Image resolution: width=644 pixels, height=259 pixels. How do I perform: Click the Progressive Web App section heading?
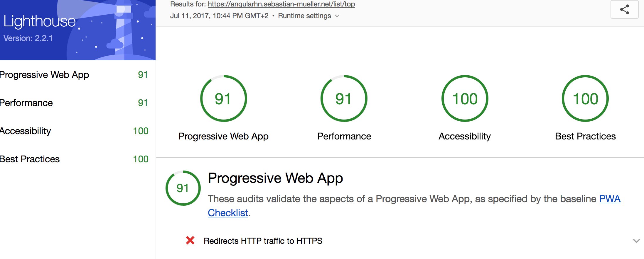[275, 178]
